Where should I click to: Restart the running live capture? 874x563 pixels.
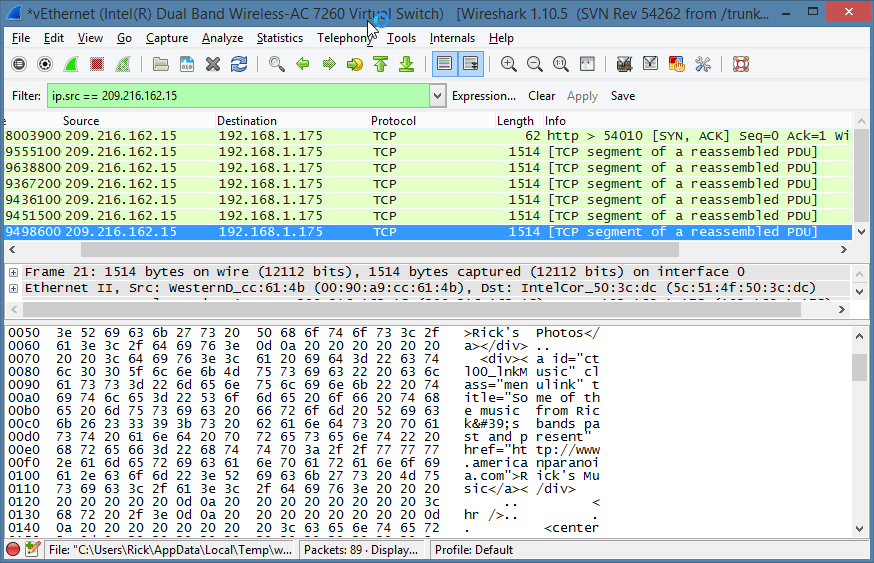coord(123,64)
